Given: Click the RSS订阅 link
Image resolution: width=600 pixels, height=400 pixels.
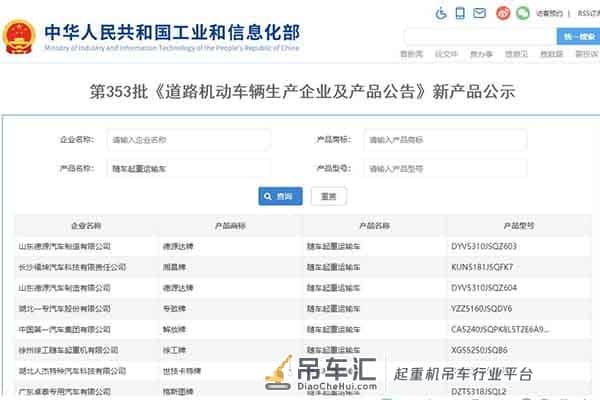Looking at the screenshot, I should tap(589, 14).
